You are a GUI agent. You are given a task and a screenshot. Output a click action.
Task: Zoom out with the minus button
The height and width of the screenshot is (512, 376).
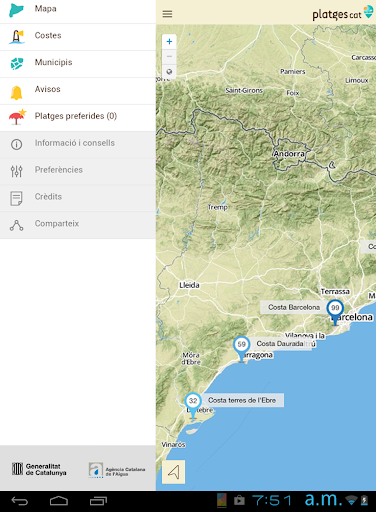[169, 57]
